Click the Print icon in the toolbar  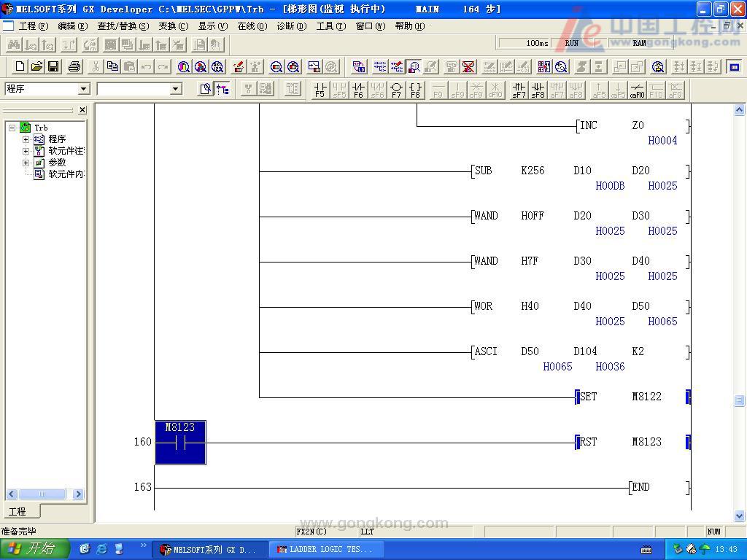pyautogui.click(x=74, y=67)
